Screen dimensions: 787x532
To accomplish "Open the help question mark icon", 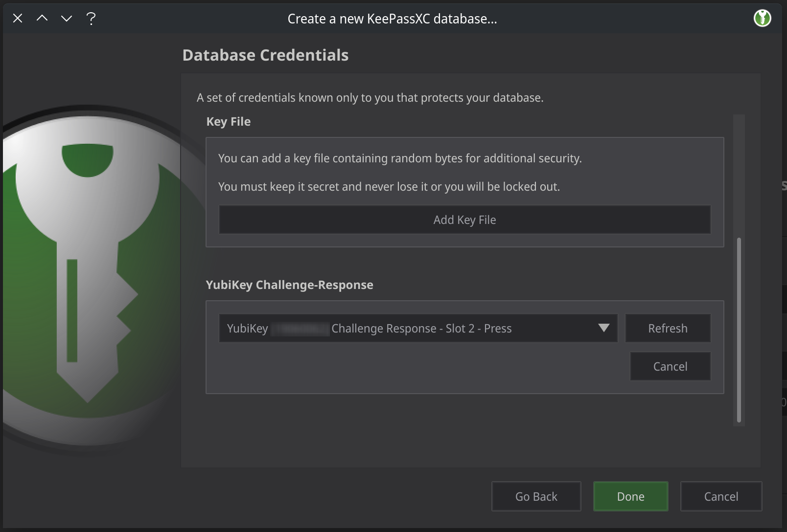I will point(91,19).
